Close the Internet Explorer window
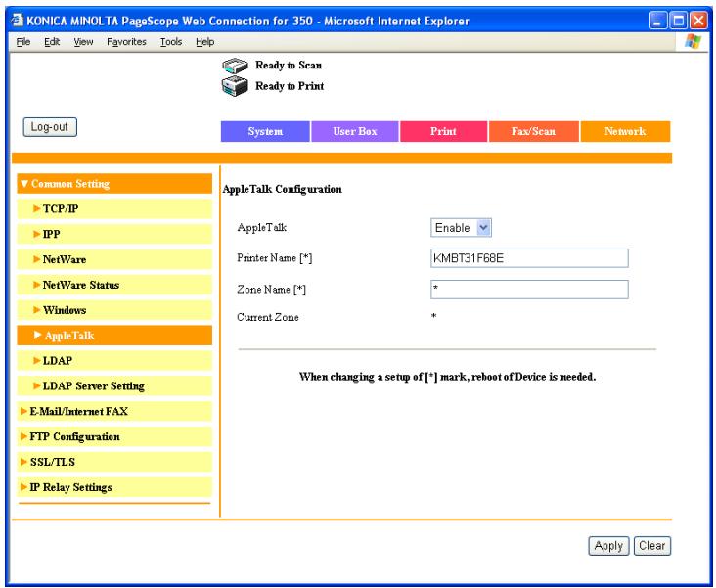Image resolution: width=716 pixels, height=588 pixels. point(698,21)
